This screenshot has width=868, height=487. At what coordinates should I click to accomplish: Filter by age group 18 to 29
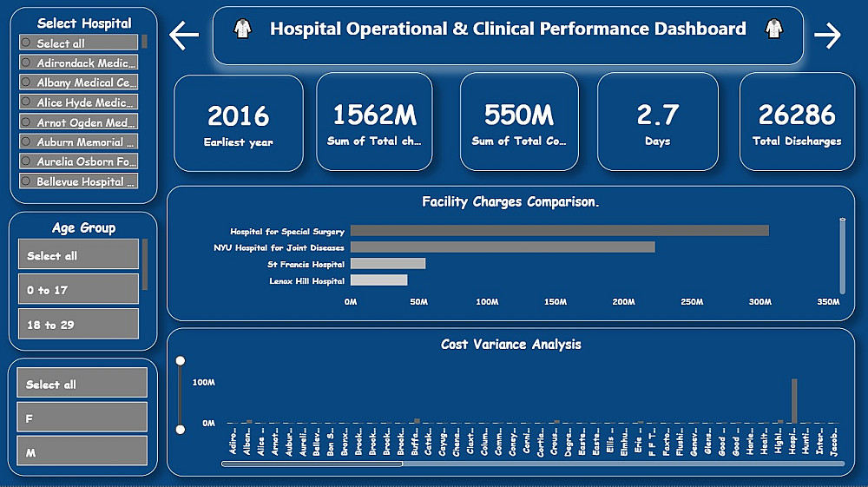point(78,324)
